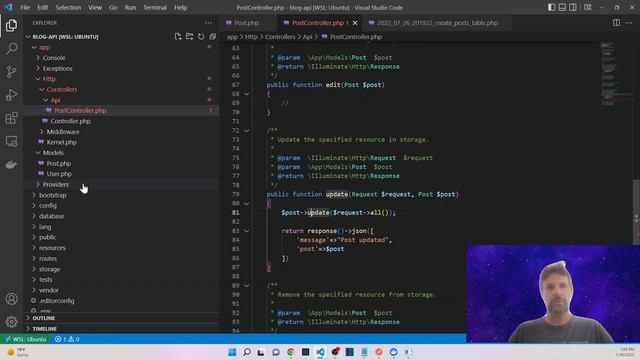The width and height of the screenshot is (640, 360).
Task: Click the Controllers breadcrumb segment
Action: click(280, 37)
